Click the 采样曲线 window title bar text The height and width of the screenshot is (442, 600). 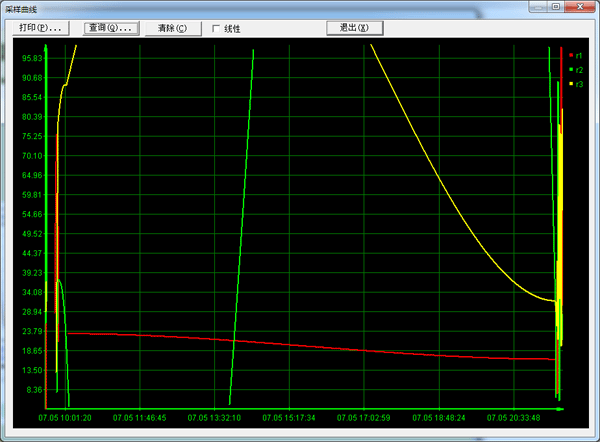pos(22,7)
